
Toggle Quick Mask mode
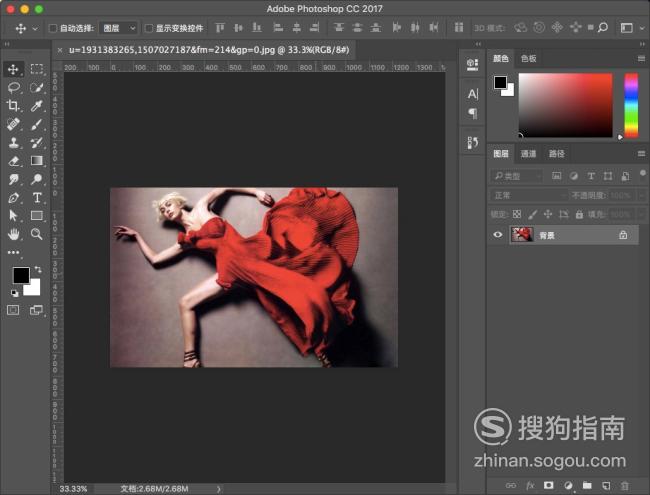tap(13, 310)
